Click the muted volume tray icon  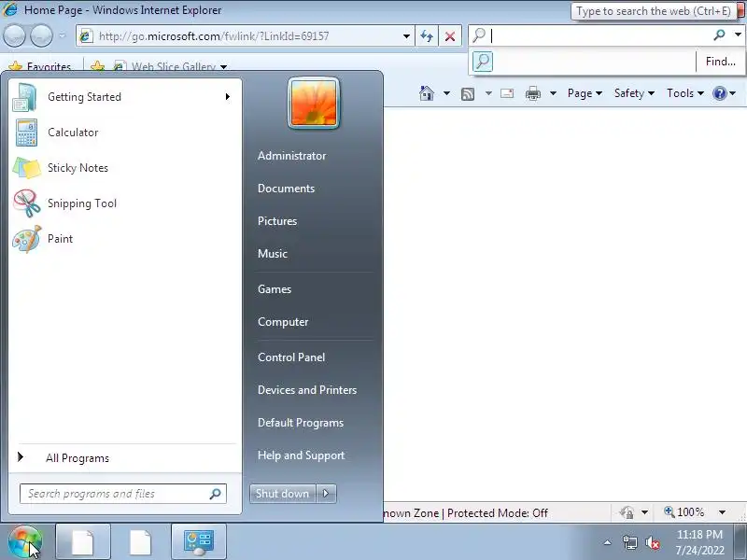[x=652, y=542]
